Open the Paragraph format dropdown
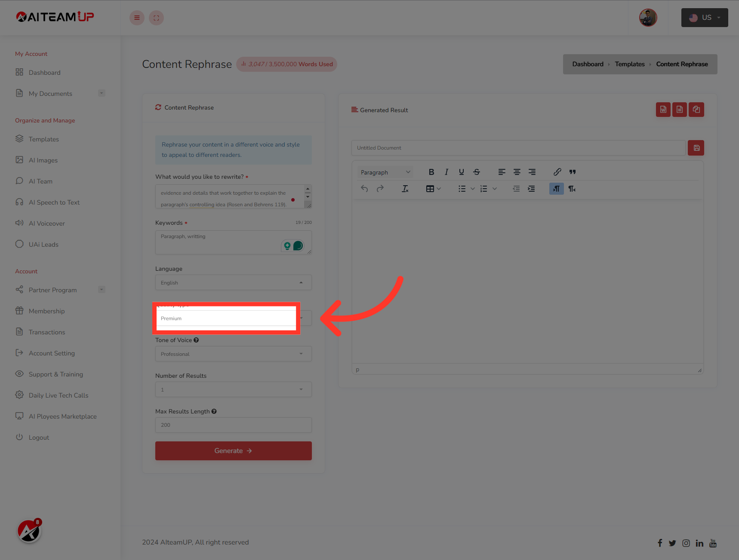 coord(385,172)
